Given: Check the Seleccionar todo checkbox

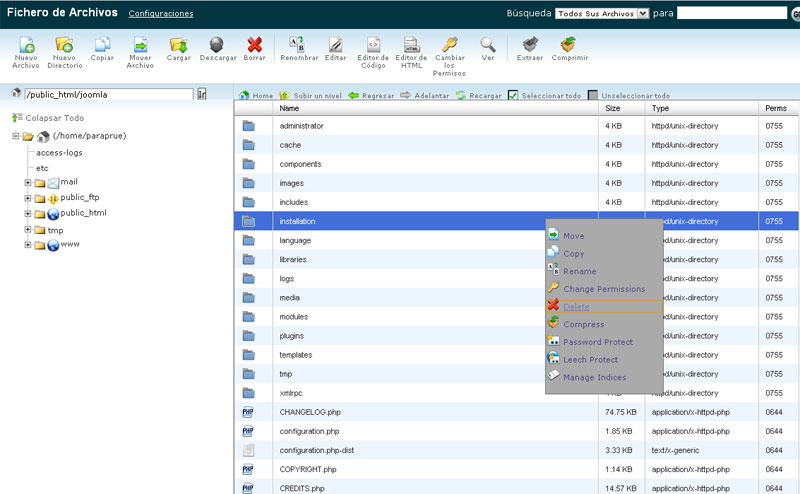Looking at the screenshot, I should pos(513,95).
